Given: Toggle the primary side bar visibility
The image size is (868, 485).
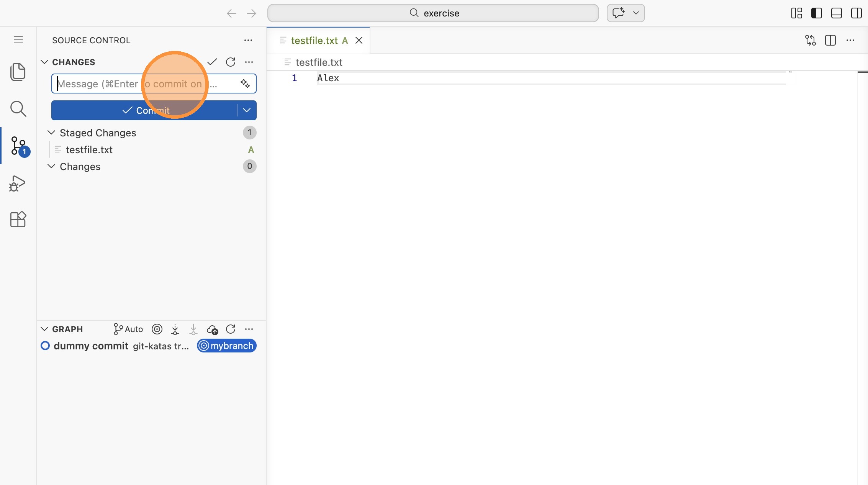Looking at the screenshot, I should 816,13.
